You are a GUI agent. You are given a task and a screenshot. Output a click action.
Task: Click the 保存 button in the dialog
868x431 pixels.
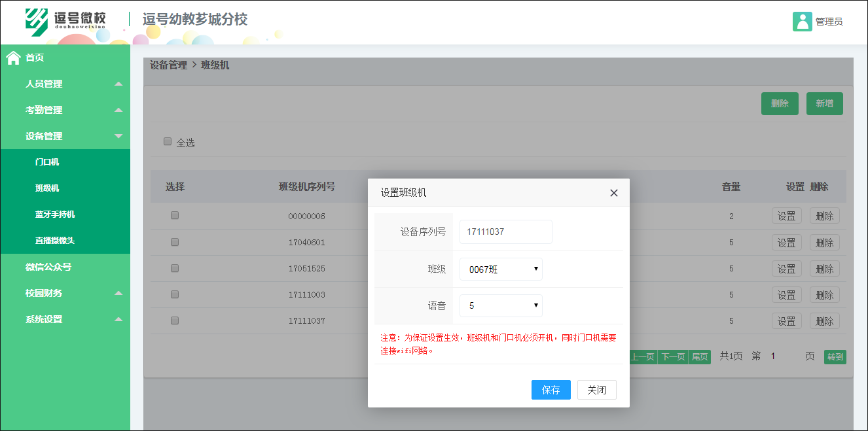pyautogui.click(x=551, y=390)
